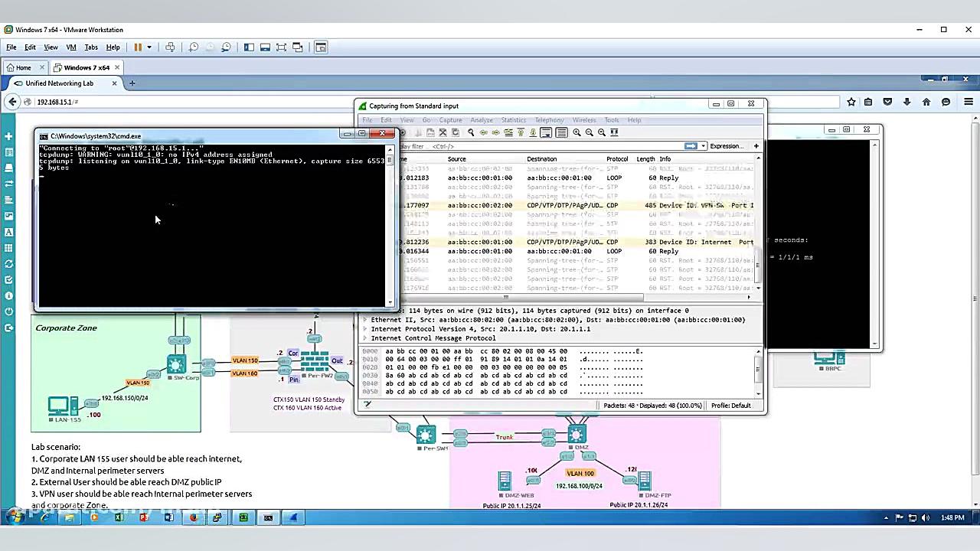Click Wireshark zoom in icon
Screen dimensions: 980x551
[577, 132]
